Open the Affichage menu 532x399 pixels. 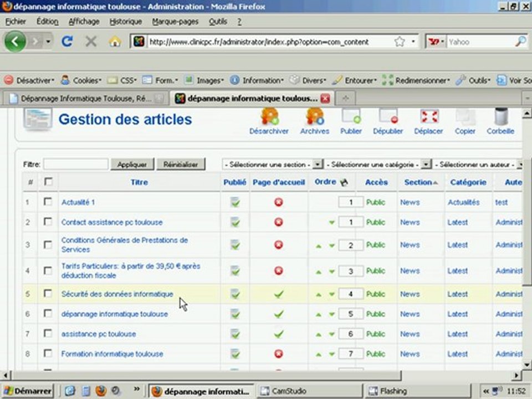coord(84,22)
